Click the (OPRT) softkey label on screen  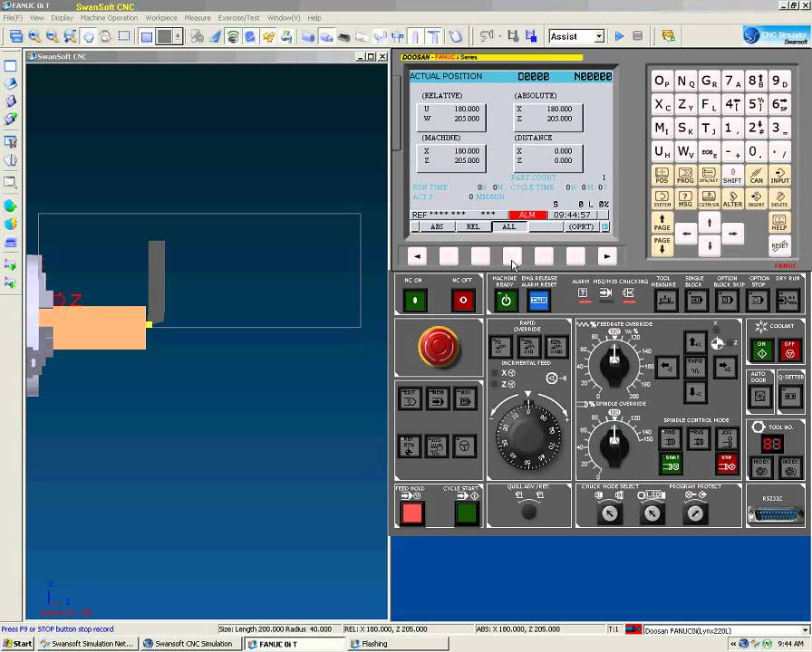tap(581, 226)
